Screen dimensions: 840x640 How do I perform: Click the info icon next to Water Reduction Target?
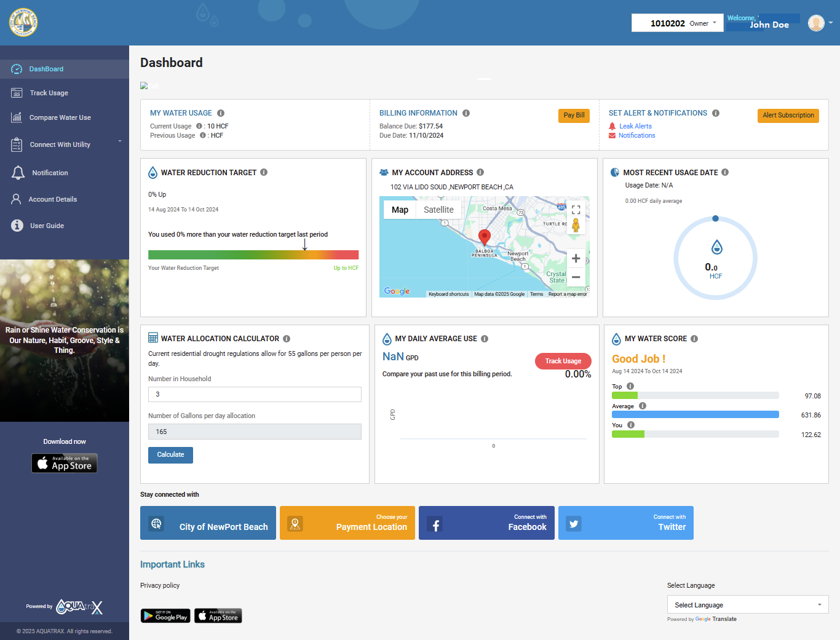264,172
